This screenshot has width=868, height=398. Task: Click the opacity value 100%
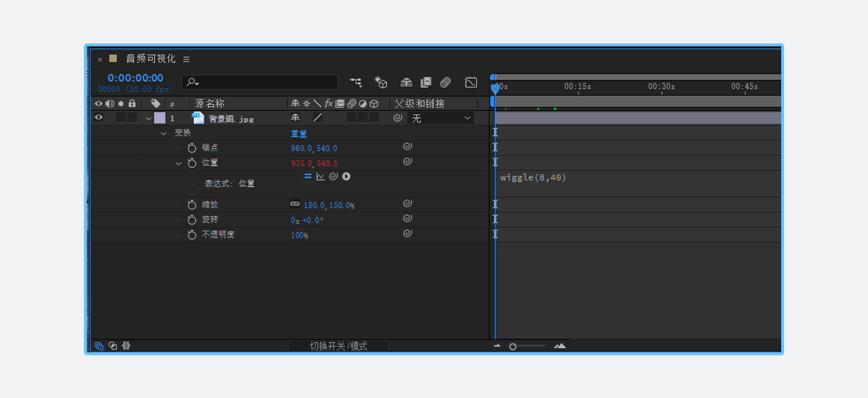point(299,235)
